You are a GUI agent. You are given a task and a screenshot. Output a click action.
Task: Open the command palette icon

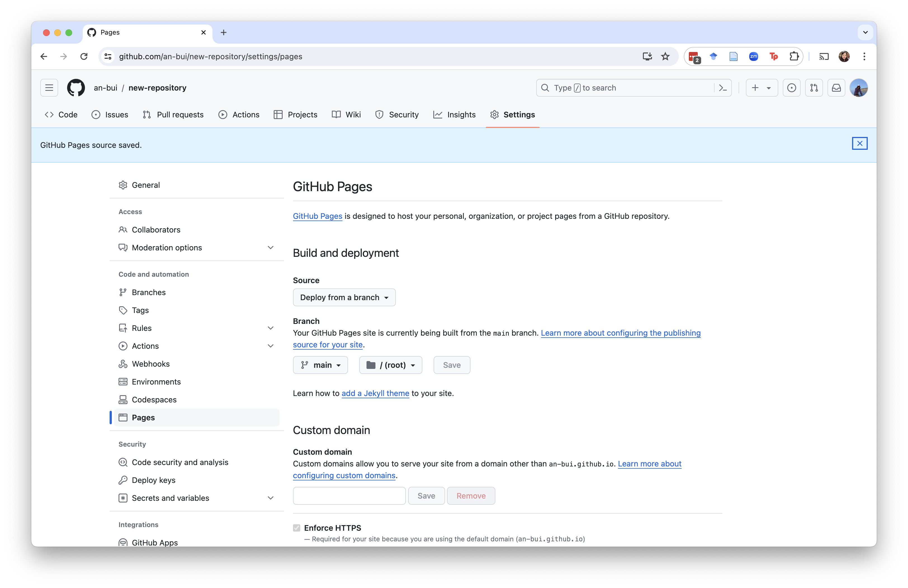(723, 88)
